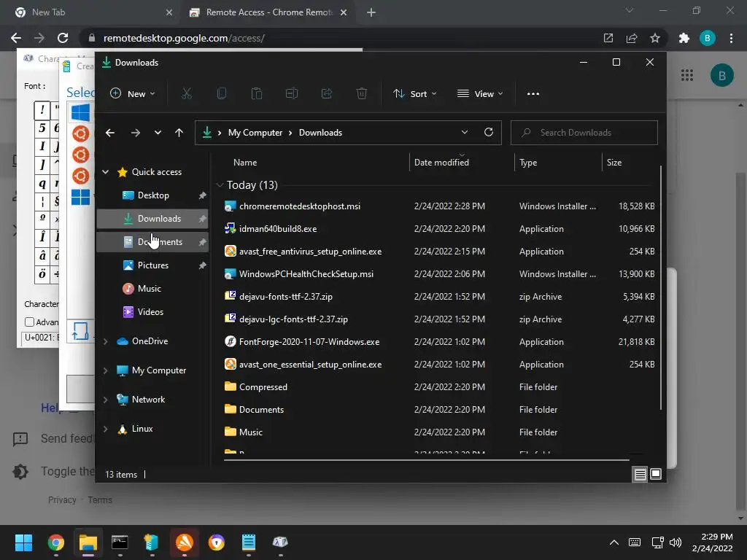Click the Explorer vertical scrollbar
This screenshot has width=747, height=560.
pyautogui.click(x=661, y=287)
